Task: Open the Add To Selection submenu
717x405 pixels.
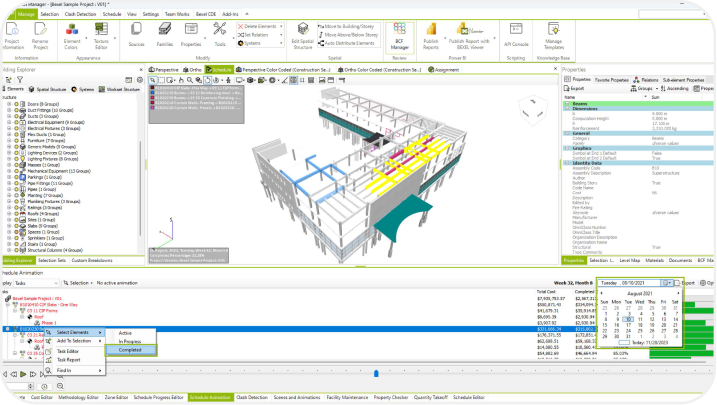Action: point(74,341)
